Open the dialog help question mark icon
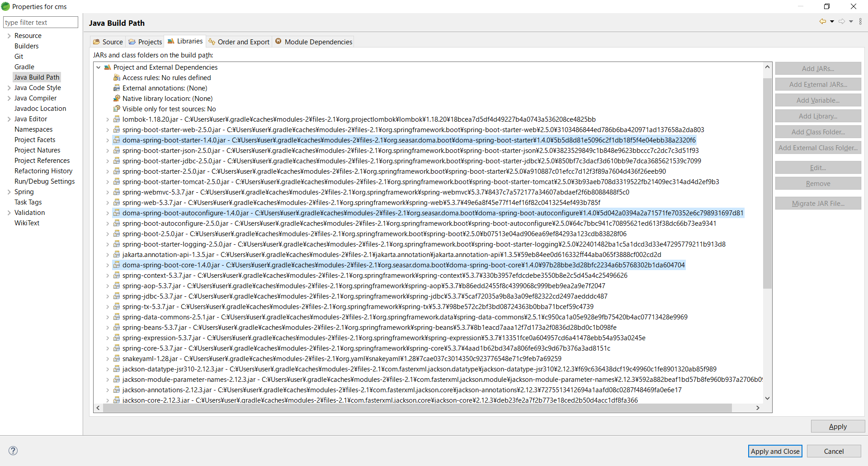868x466 pixels. (x=13, y=451)
